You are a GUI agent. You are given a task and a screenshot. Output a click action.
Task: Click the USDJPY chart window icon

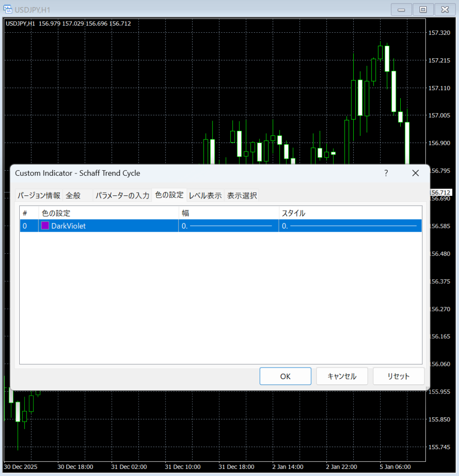click(8, 9)
